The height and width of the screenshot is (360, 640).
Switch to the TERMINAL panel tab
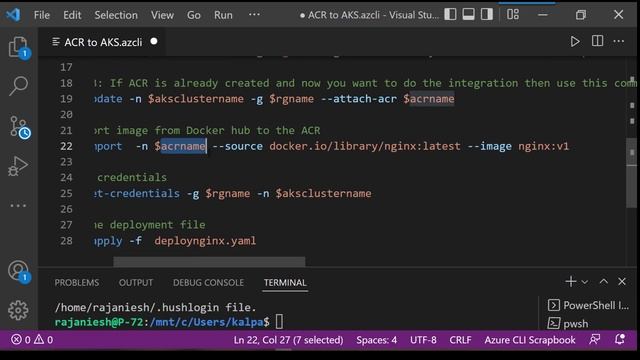pos(285,282)
